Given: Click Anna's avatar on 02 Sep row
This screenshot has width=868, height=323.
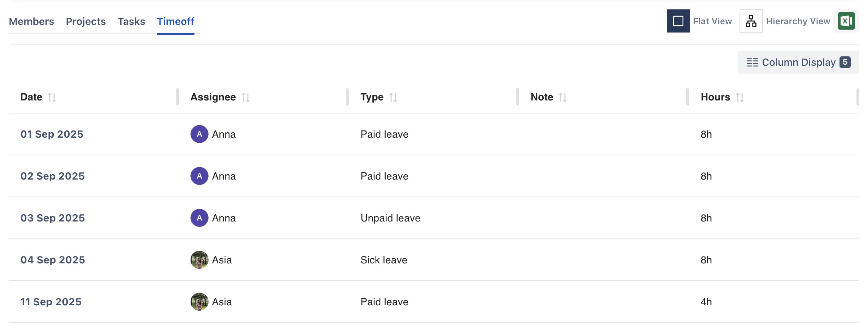Looking at the screenshot, I should click(200, 176).
